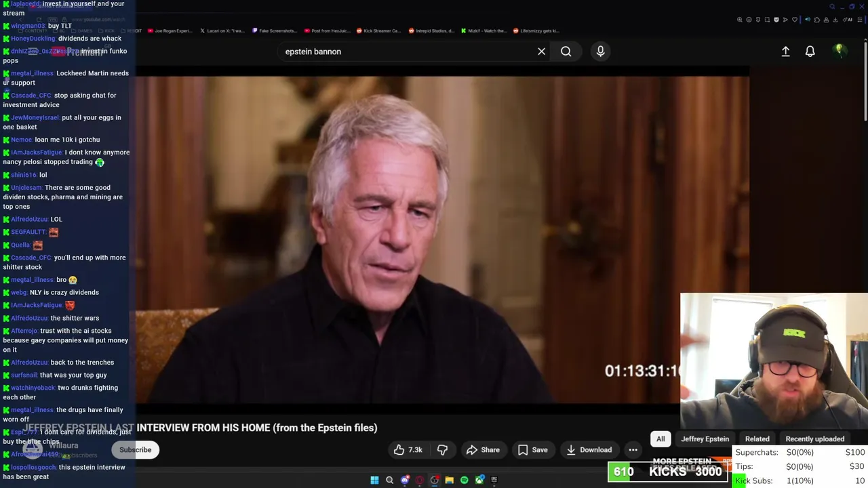Click the browser pin icon
The image size is (868, 488).
pyautogui.click(x=758, y=20)
